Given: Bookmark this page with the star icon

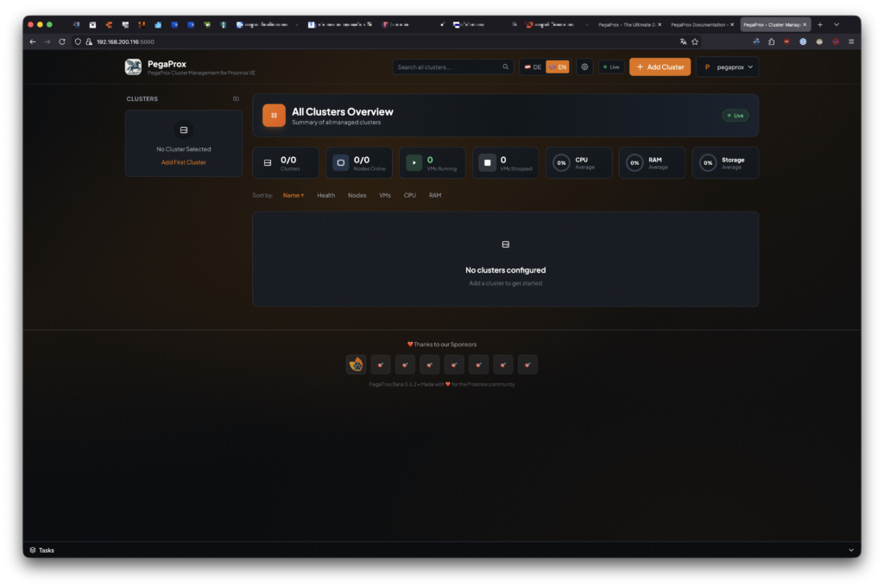Looking at the screenshot, I should point(695,41).
